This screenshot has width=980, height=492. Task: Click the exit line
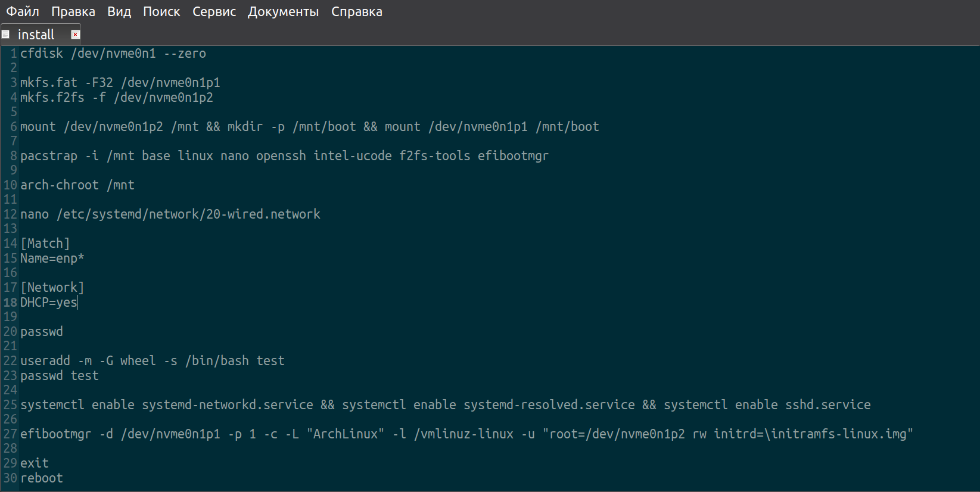pos(35,463)
